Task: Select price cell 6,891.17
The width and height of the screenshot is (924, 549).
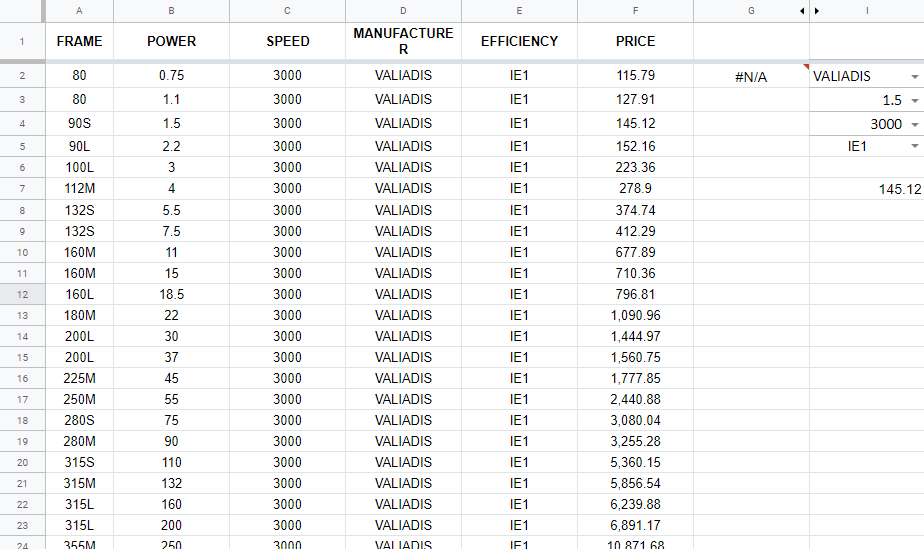Action: click(635, 525)
